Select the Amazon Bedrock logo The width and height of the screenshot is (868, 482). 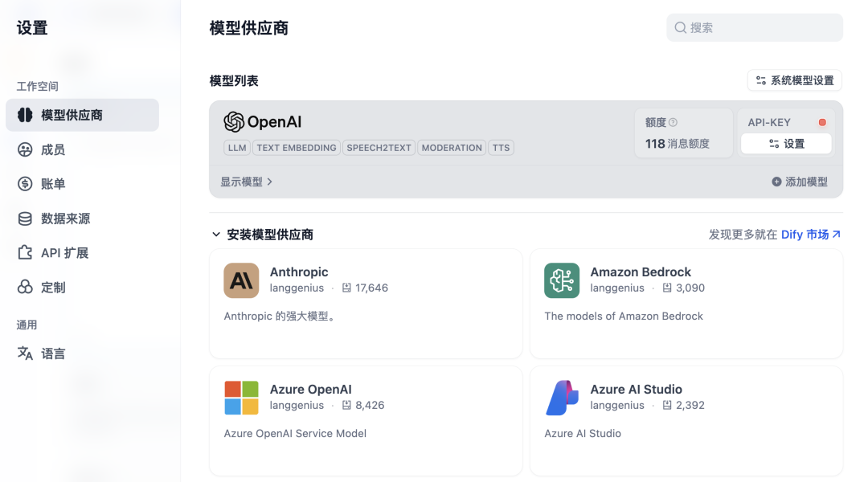point(562,280)
